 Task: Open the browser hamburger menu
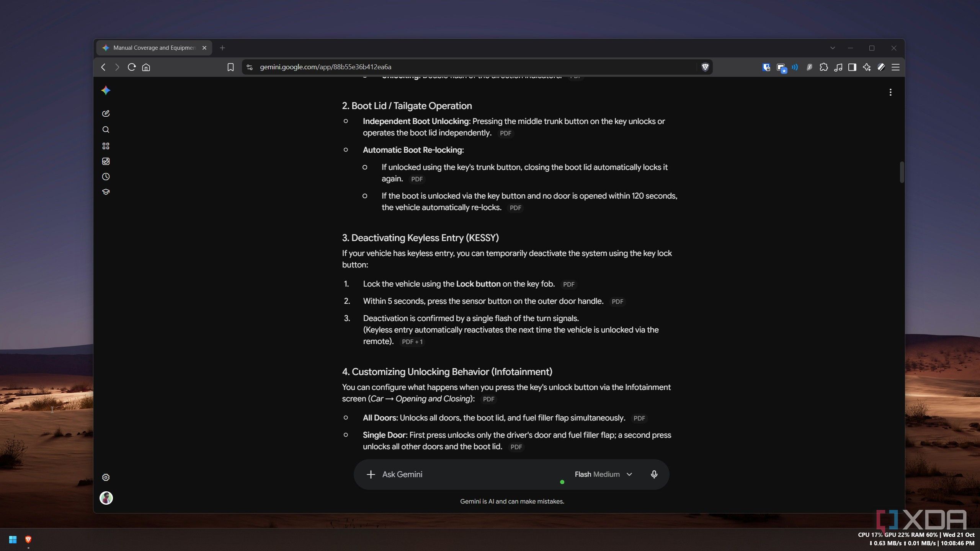coord(895,67)
